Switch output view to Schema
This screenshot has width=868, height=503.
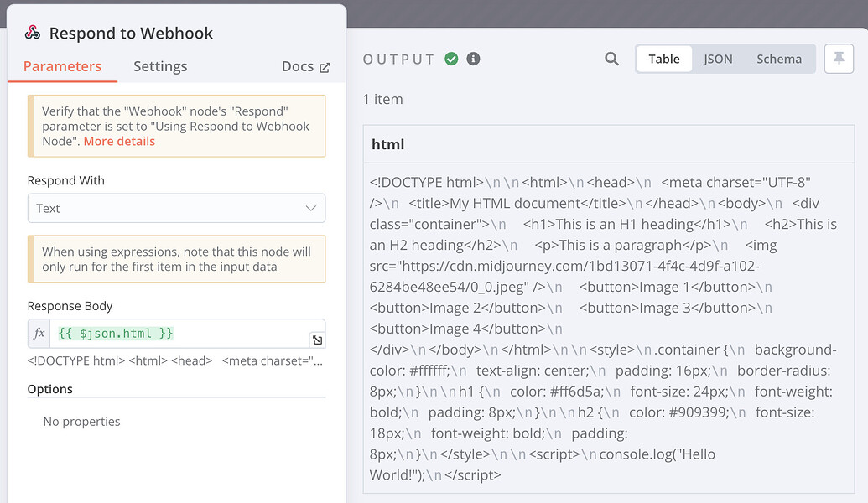click(779, 59)
